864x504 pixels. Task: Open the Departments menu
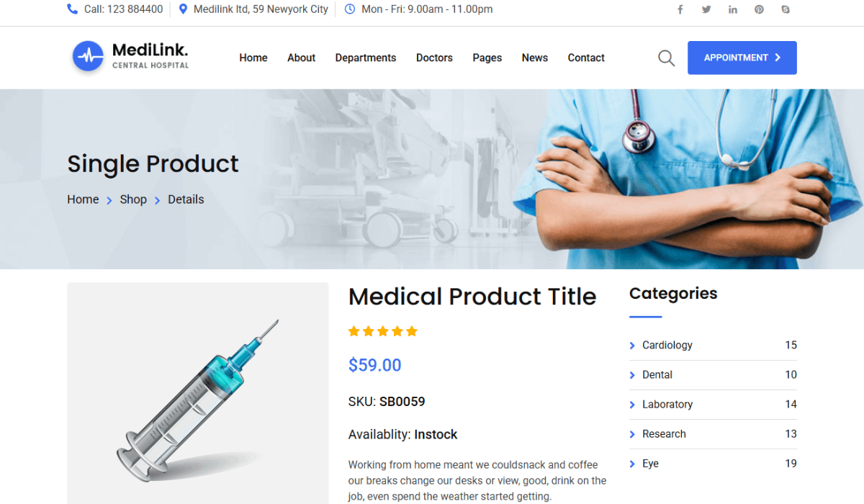[x=365, y=58]
